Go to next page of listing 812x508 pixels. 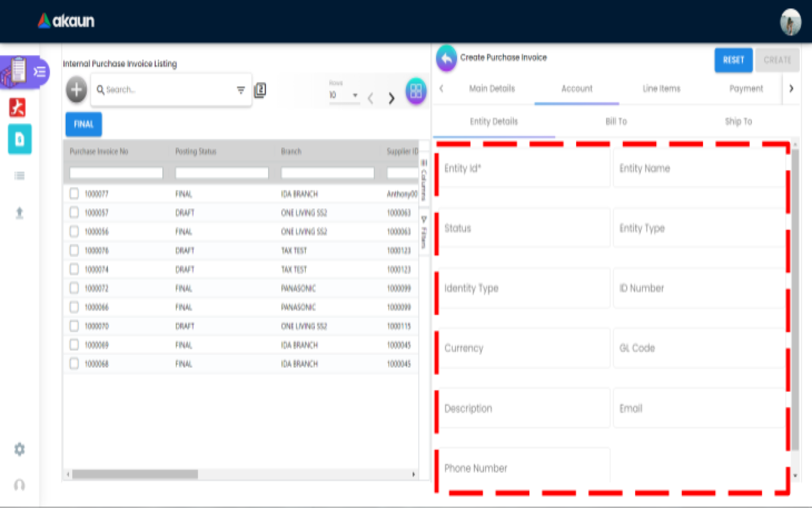point(391,99)
